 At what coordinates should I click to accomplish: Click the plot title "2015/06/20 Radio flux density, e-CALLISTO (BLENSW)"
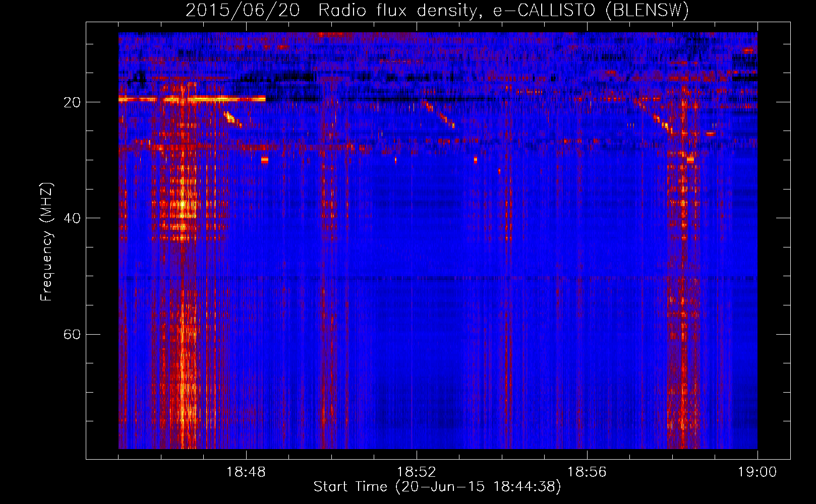[x=437, y=11]
